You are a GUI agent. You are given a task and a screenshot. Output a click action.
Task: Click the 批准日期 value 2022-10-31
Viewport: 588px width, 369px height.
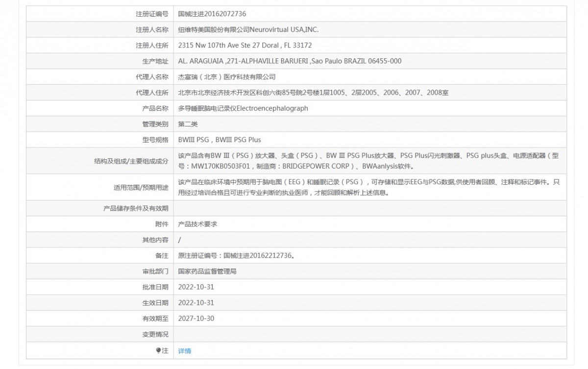(x=196, y=287)
